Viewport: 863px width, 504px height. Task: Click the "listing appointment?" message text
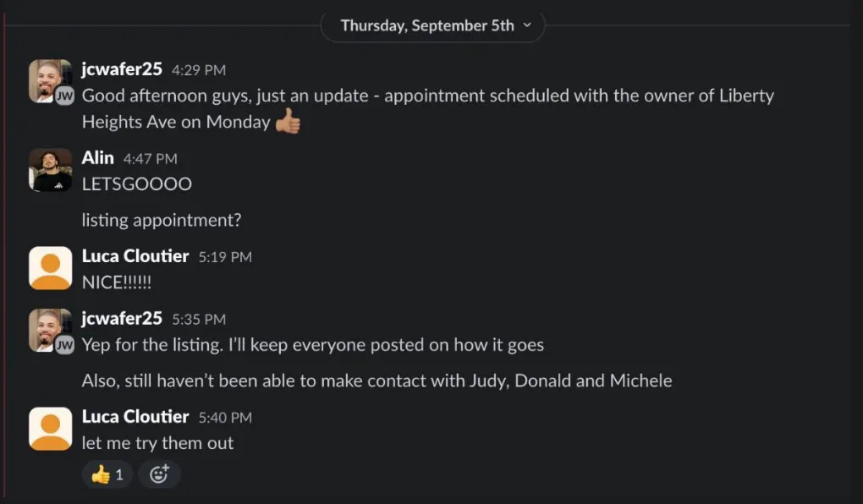click(162, 221)
